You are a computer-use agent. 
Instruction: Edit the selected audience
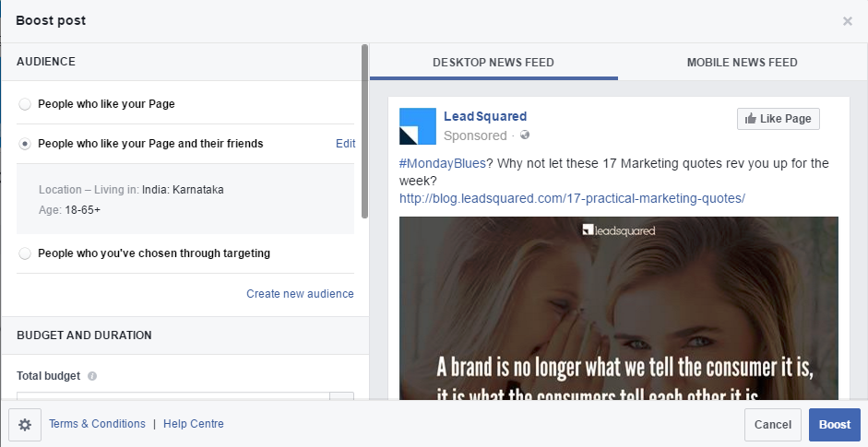click(345, 144)
